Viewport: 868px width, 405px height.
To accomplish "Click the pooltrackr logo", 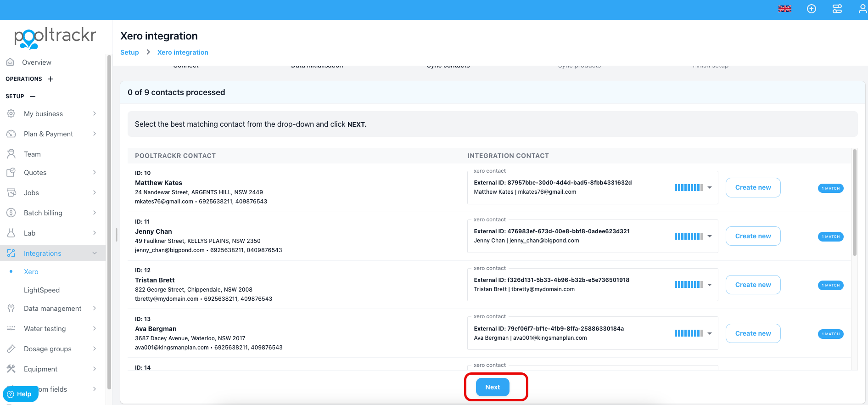I will [x=55, y=37].
